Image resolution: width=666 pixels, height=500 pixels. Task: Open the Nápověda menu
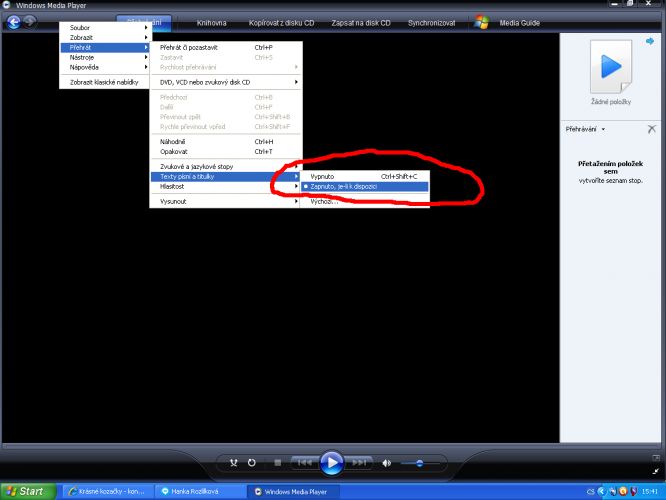click(x=104, y=67)
